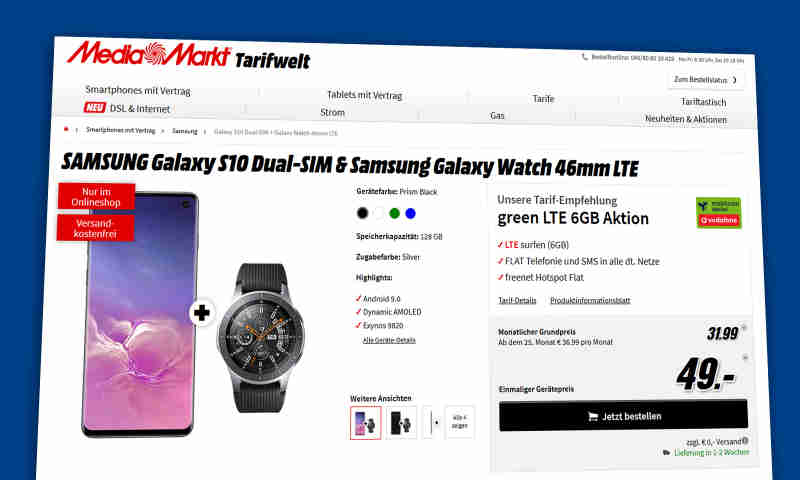Open the Tablets mit Vertrag menu
Viewport: 800px width, 480px height.
[x=364, y=95]
